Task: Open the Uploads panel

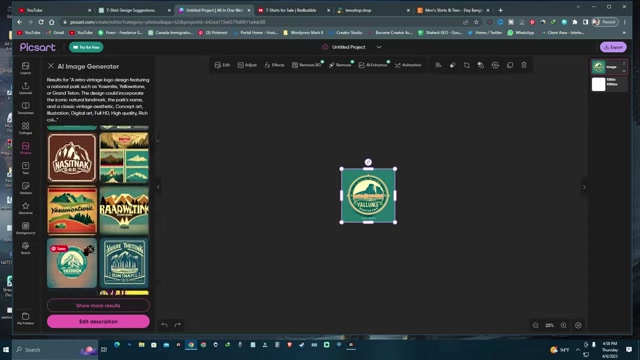Action: point(25,88)
